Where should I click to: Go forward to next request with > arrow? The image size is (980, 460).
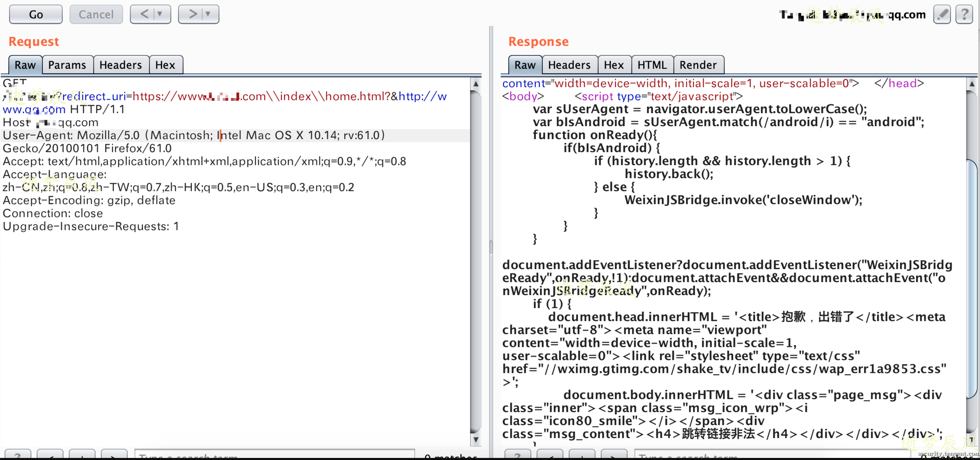(x=193, y=14)
